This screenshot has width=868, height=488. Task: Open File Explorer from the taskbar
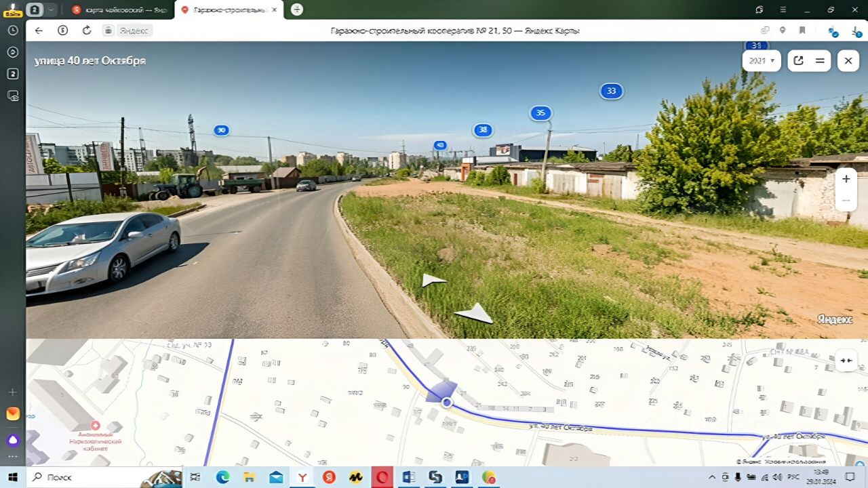(249, 477)
